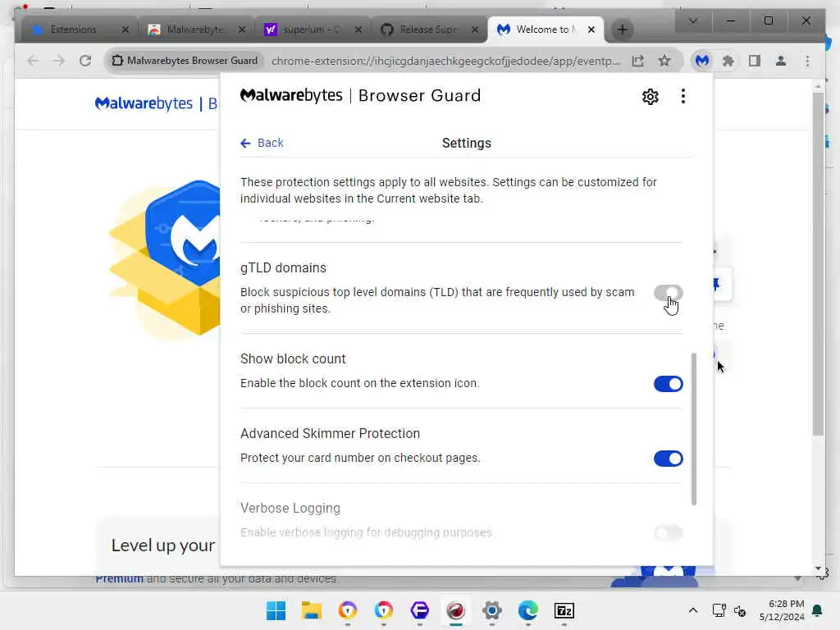Disable the Show block count toggle

tap(668, 384)
